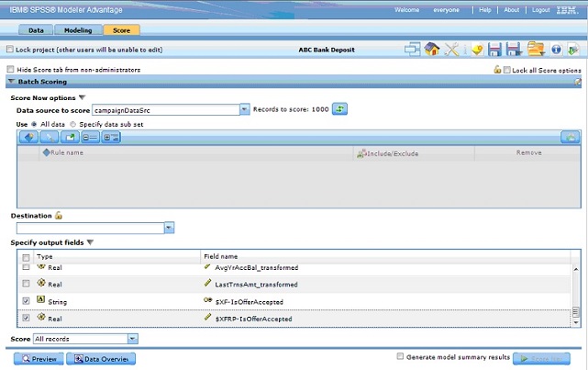Click the blue information icon

click(556, 50)
